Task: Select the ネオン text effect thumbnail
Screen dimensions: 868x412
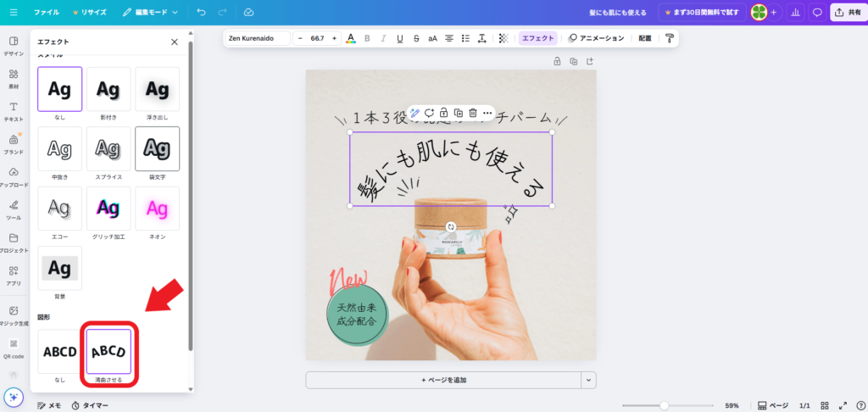Action: tap(156, 209)
